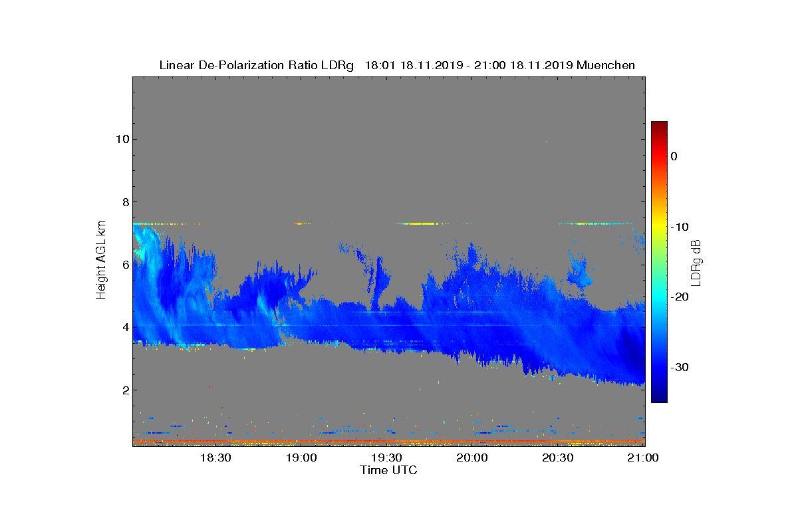Click the height tick label 10
The height and width of the screenshot is (532, 798).
tap(122, 139)
